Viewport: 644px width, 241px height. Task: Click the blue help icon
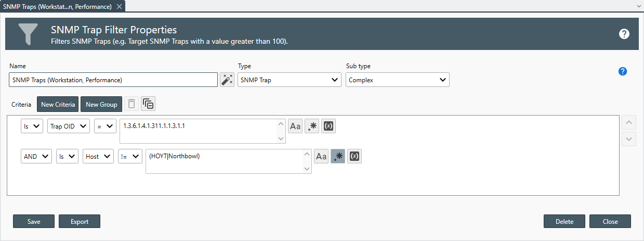tap(623, 71)
